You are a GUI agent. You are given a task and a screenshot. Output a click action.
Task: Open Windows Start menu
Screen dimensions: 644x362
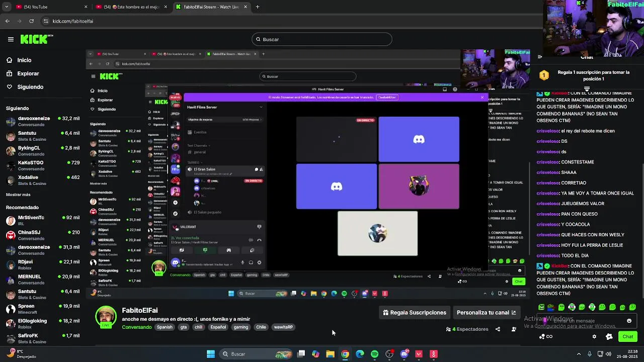(x=211, y=354)
